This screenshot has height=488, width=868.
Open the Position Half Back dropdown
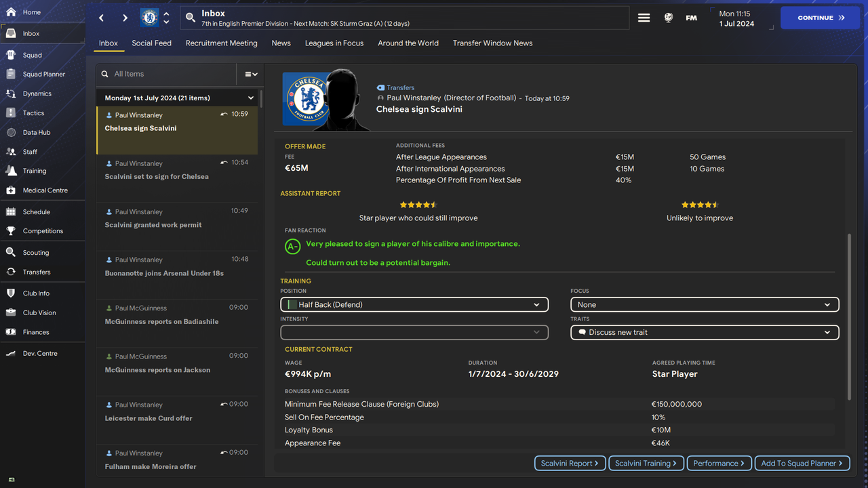click(x=414, y=305)
